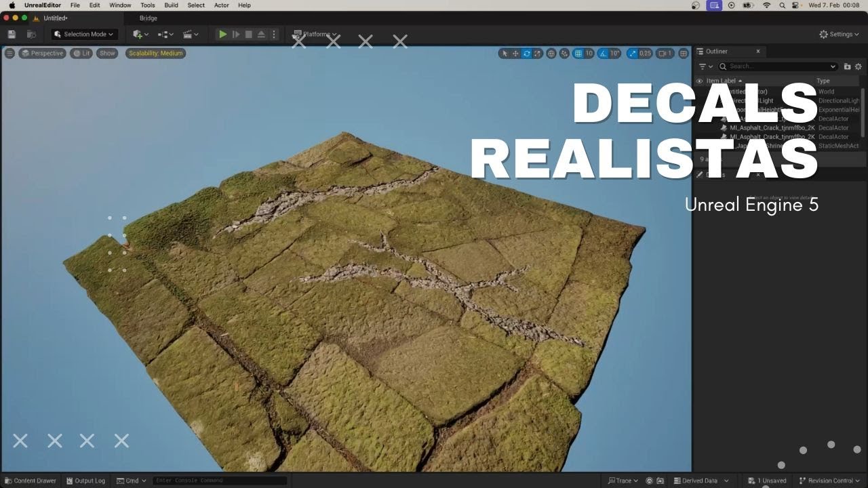This screenshot has height=488, width=868.
Task: Click viewport layout maximize icon
Action: click(684, 54)
